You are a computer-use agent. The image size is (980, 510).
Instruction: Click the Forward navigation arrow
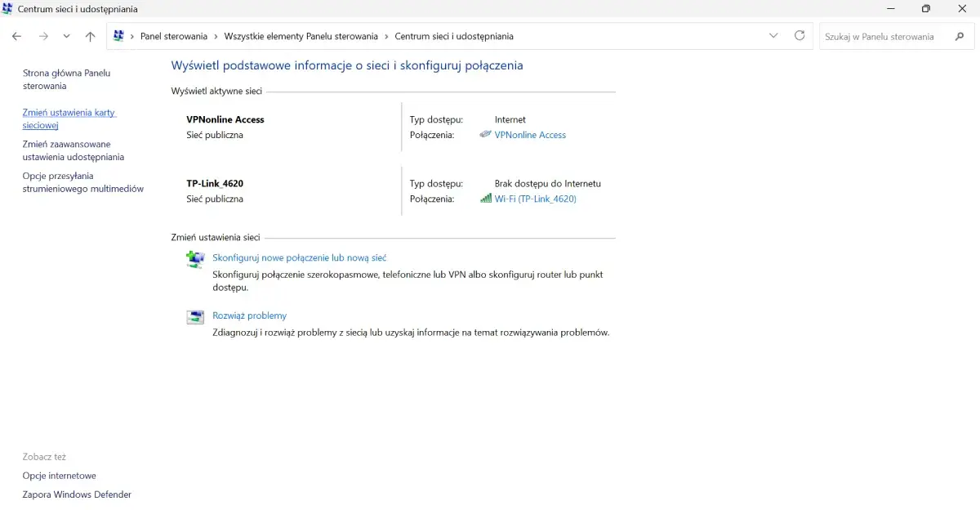pyautogui.click(x=43, y=36)
